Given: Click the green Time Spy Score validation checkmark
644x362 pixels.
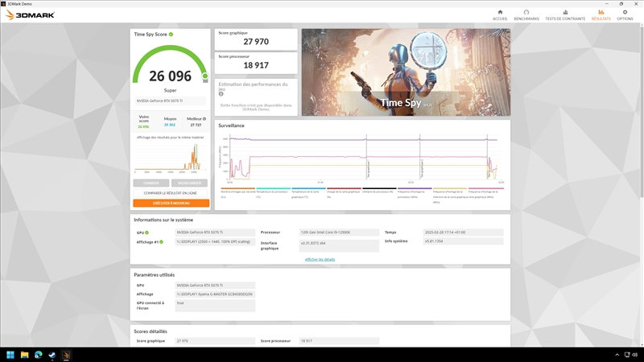Looking at the screenshot, I should point(171,35).
